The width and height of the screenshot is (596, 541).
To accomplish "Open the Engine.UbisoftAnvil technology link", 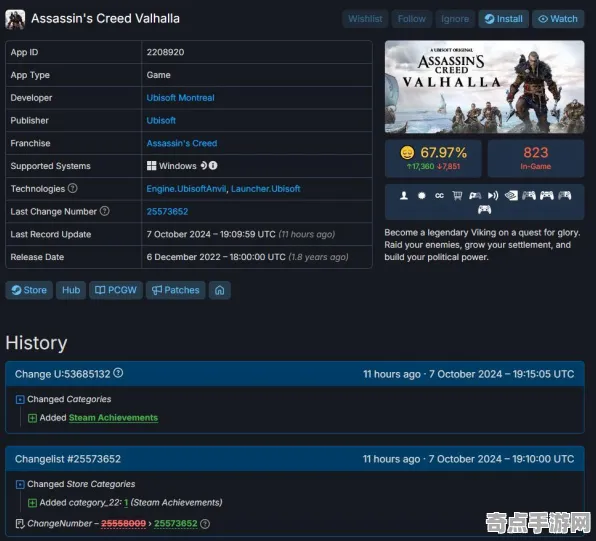I will [186, 189].
